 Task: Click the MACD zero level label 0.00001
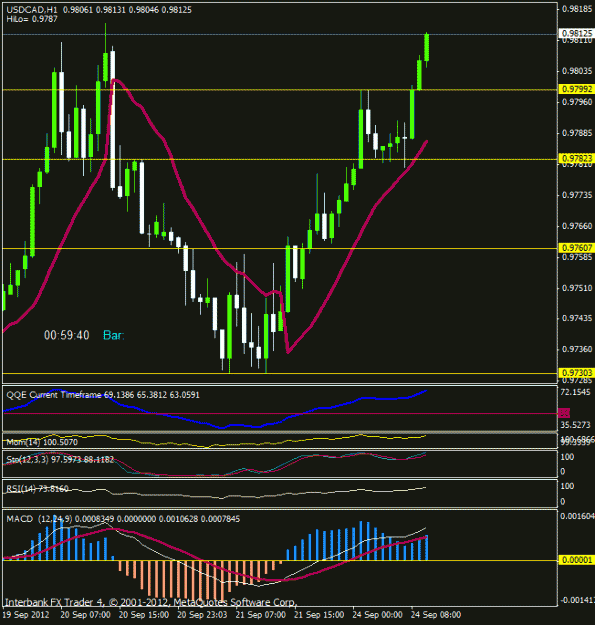pos(577,560)
